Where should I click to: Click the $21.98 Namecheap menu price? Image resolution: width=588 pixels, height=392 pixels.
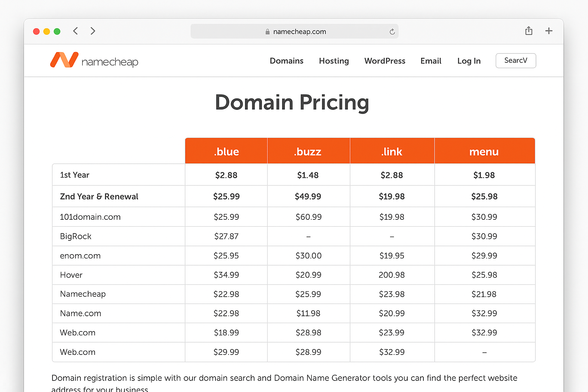tap(484, 294)
